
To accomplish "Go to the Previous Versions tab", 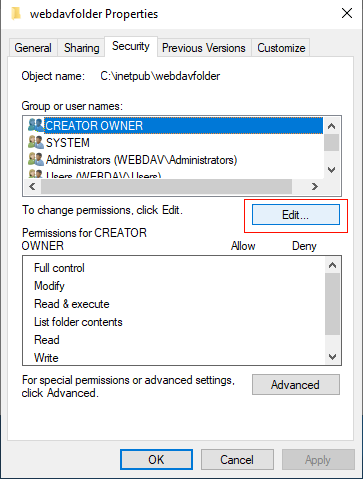I will pos(204,48).
